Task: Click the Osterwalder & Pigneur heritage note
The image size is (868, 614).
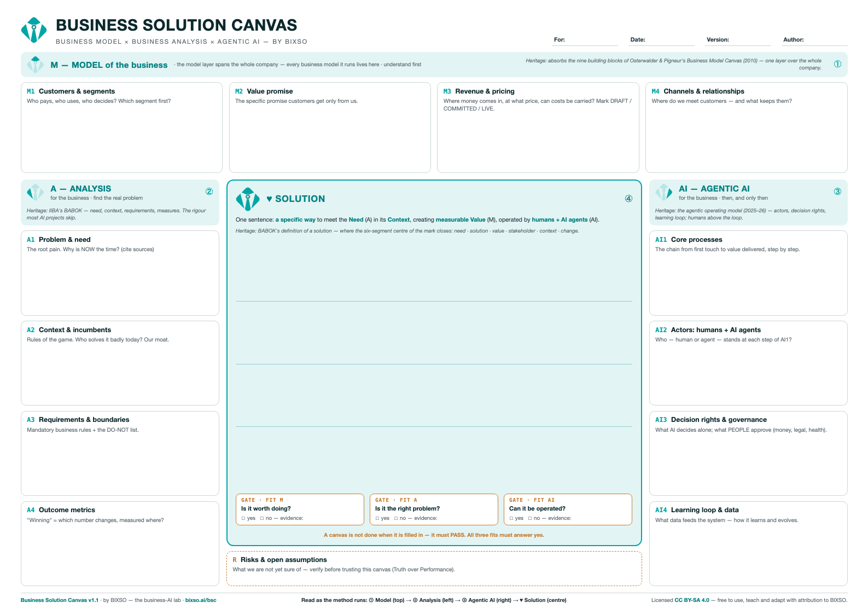Action: 673,65
